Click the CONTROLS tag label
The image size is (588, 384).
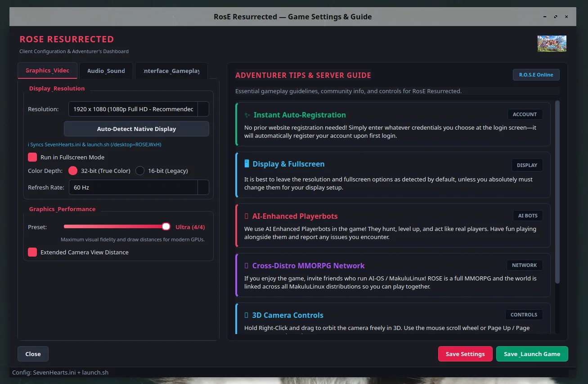(524, 315)
